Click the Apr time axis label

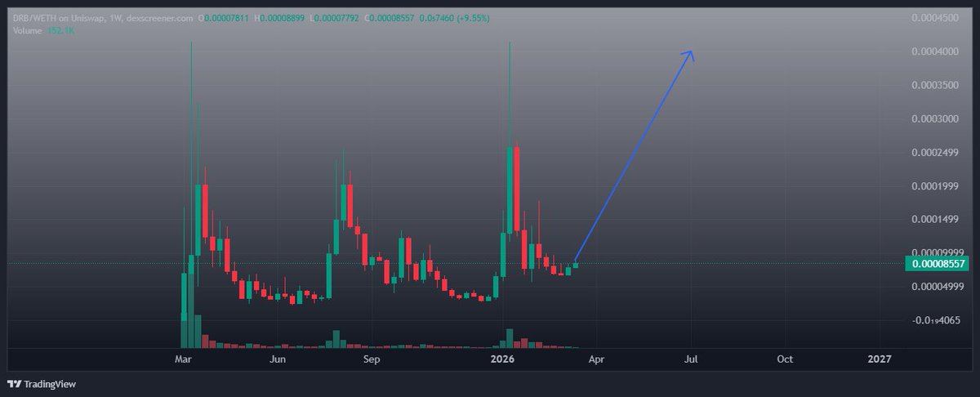coord(597,359)
